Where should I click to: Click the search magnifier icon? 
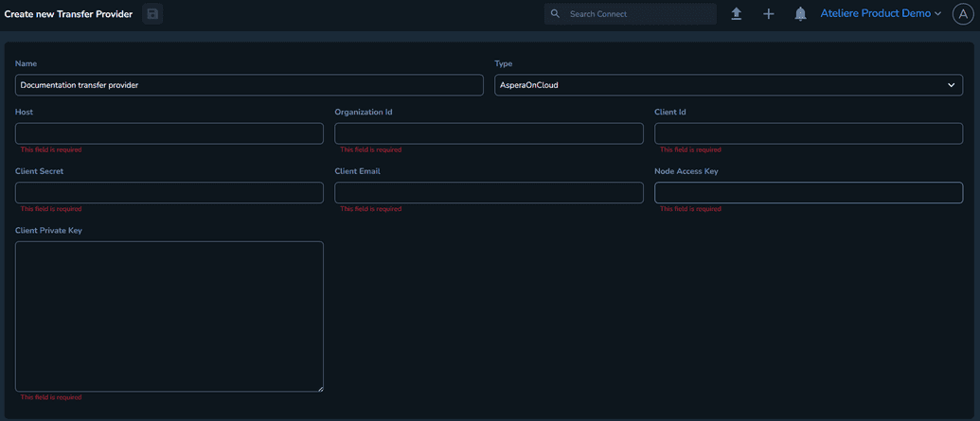pyautogui.click(x=555, y=14)
